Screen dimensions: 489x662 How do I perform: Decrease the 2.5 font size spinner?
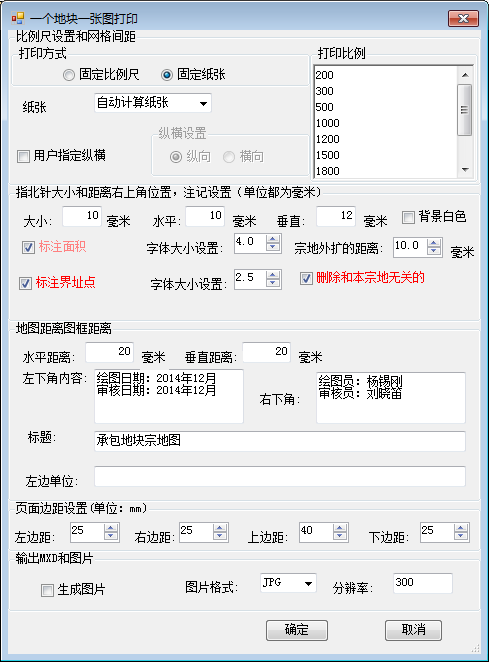(273, 284)
